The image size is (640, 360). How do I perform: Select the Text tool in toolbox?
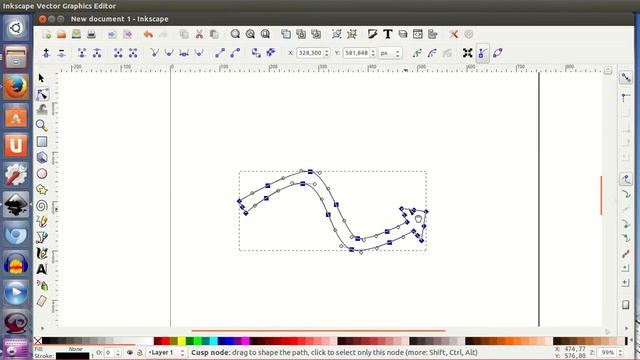42,269
